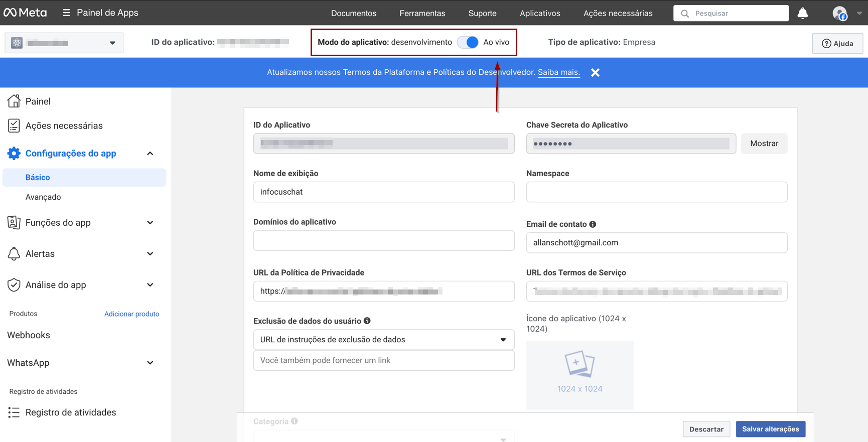
Task: Click the hamburger menu icon beside Painel de Apps
Action: point(66,13)
